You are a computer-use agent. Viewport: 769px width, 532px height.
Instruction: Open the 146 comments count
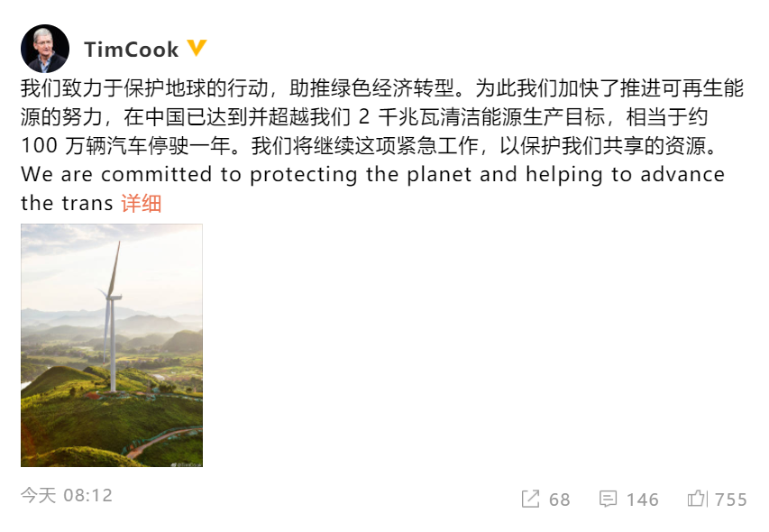tap(643, 500)
